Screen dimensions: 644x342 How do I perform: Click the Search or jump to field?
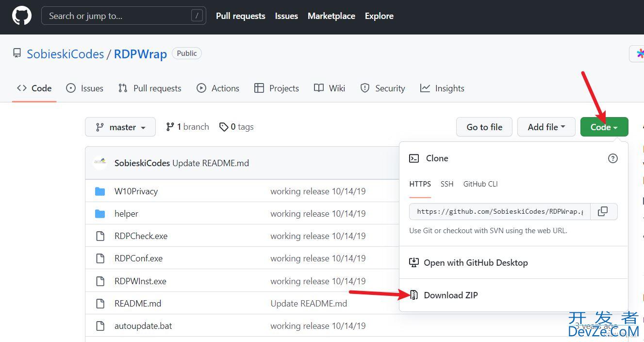(124, 16)
